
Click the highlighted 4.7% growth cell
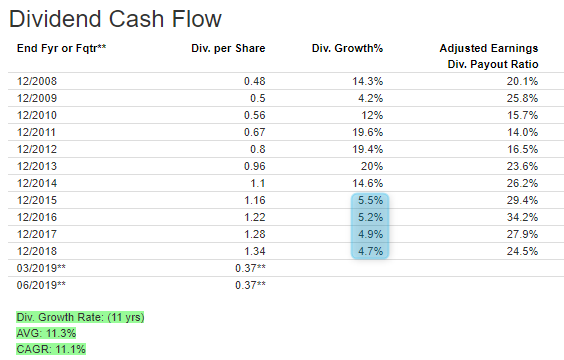370,251
